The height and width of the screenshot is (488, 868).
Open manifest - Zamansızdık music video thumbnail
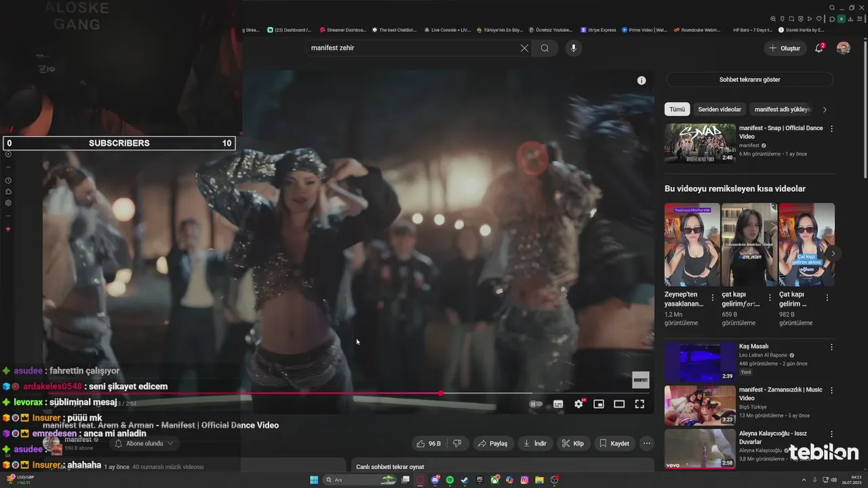pyautogui.click(x=700, y=405)
